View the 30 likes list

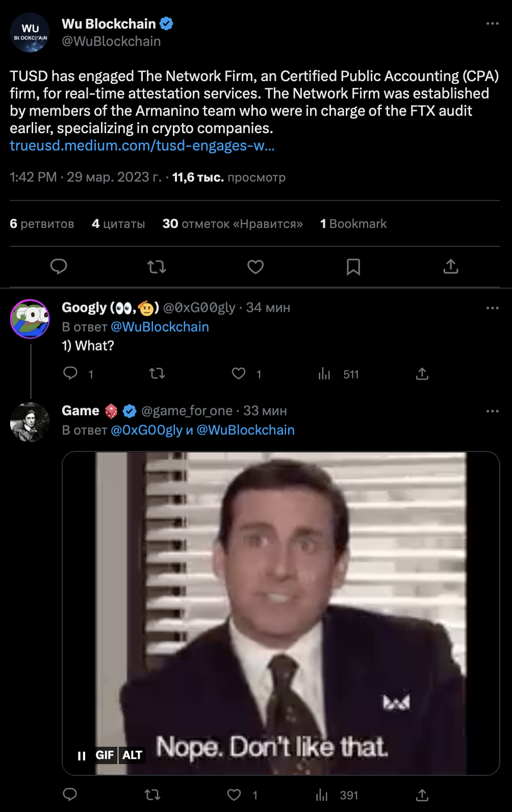click(x=233, y=224)
